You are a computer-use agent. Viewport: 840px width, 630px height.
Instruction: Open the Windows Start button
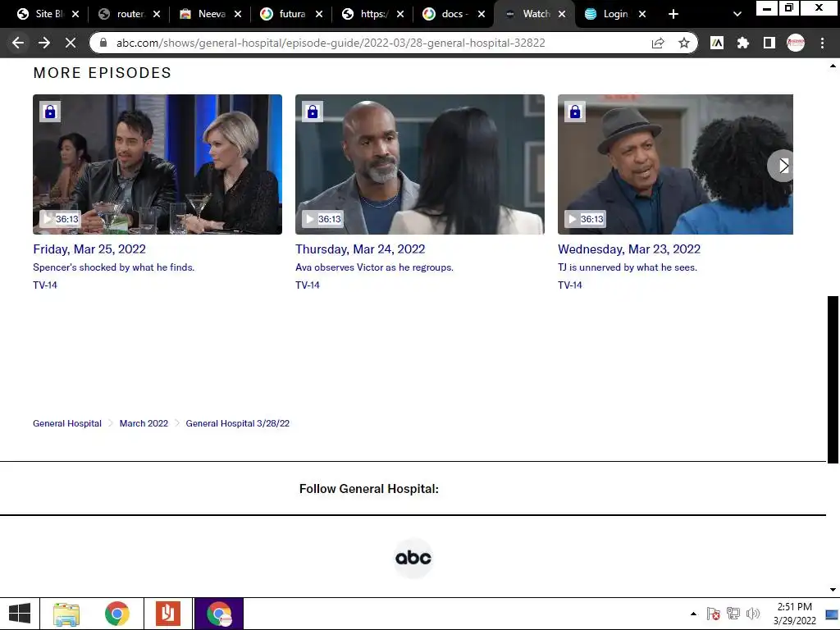[x=20, y=614]
